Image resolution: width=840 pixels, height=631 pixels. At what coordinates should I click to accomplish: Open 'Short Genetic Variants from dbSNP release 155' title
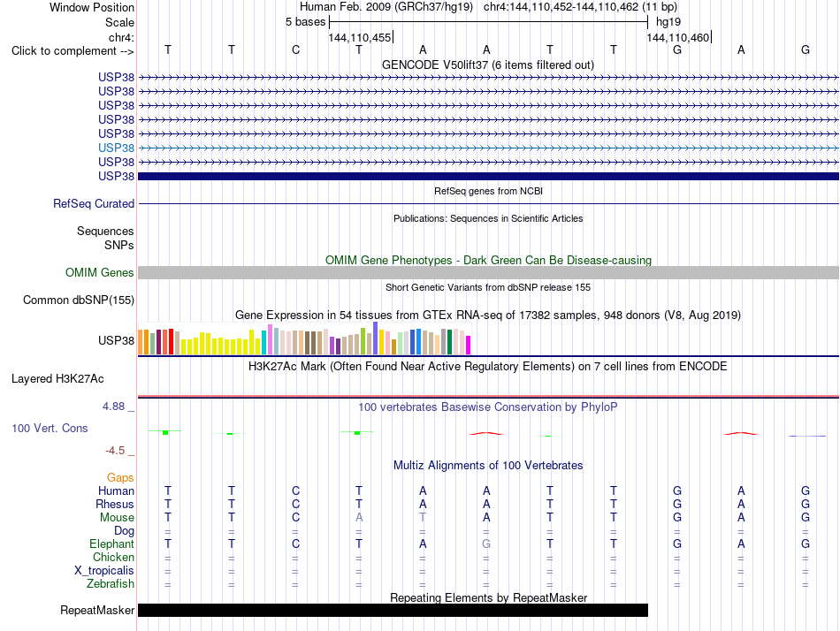click(x=488, y=287)
